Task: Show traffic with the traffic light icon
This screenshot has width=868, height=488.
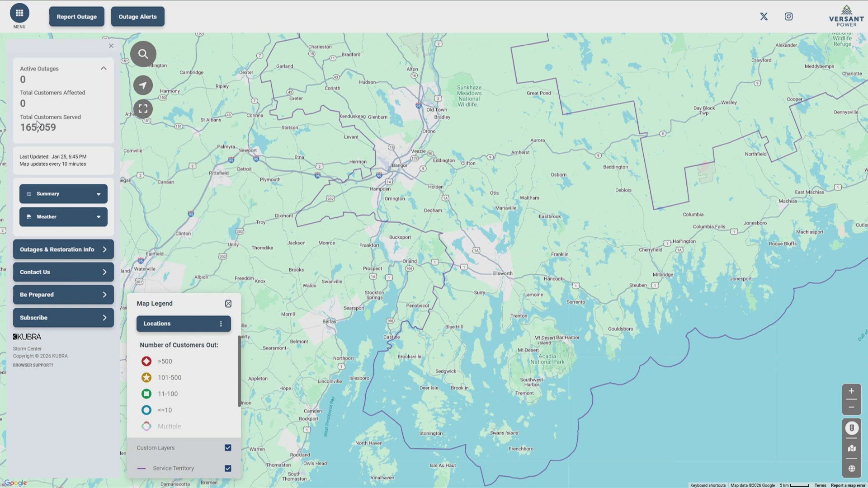Action: click(x=851, y=428)
